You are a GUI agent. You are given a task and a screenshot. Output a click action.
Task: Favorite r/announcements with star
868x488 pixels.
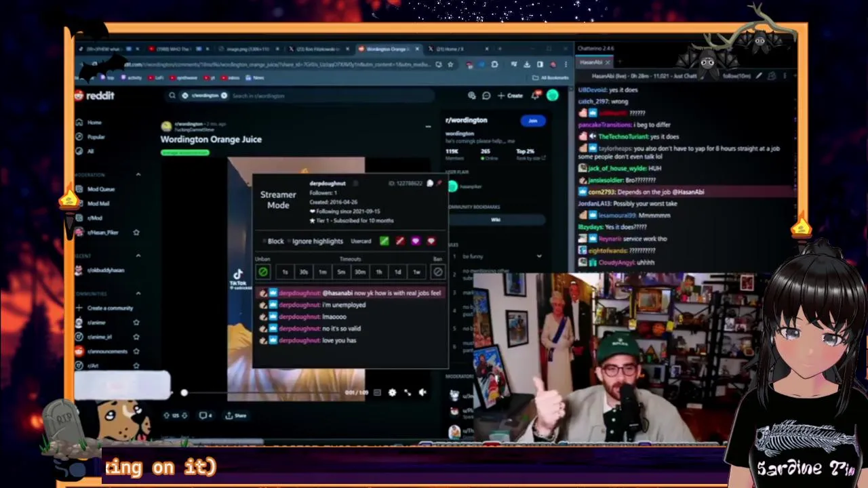pos(136,351)
